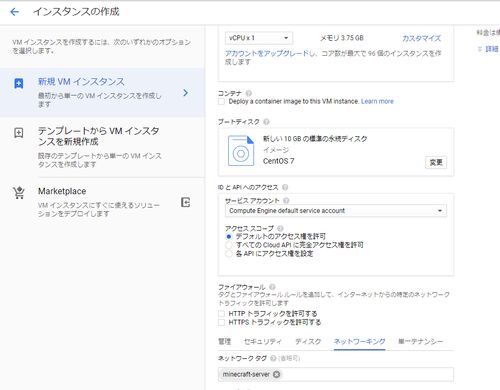Select デフォルトのアクセス権を許可 radio button
The width and height of the screenshot is (500, 390).
tap(229, 237)
